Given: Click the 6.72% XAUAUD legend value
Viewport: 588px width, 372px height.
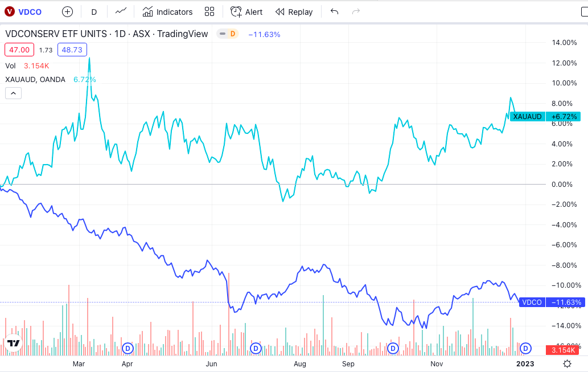Looking at the screenshot, I should pyautogui.click(x=85, y=80).
